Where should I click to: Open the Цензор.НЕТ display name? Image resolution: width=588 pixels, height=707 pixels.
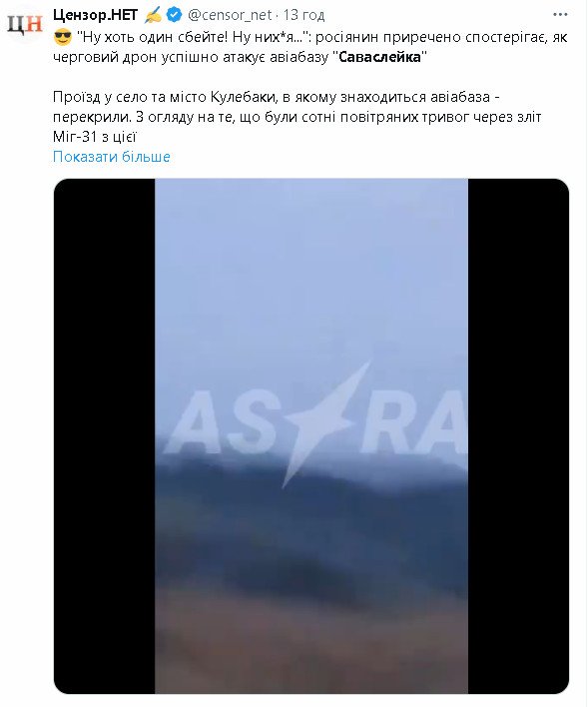pos(95,15)
